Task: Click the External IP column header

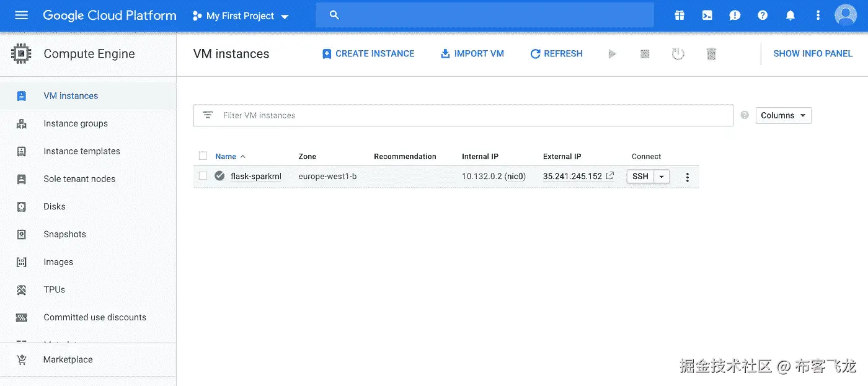Action: pos(562,157)
